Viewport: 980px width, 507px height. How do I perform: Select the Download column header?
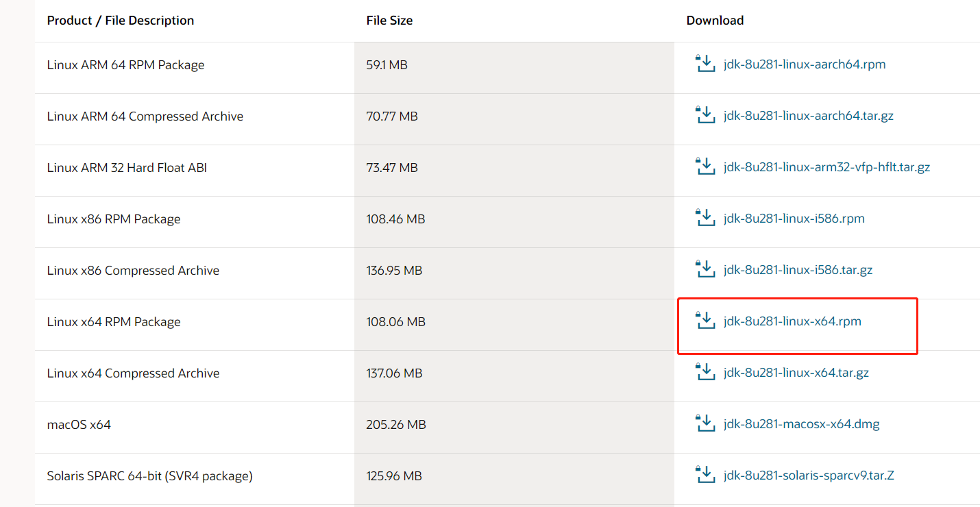(x=715, y=21)
